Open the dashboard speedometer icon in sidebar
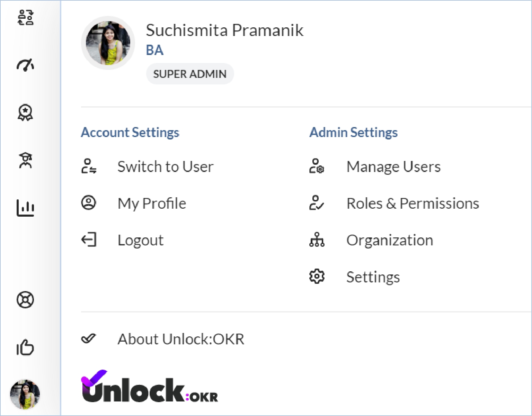Viewport: 532px width, 416px height. pyautogui.click(x=25, y=65)
